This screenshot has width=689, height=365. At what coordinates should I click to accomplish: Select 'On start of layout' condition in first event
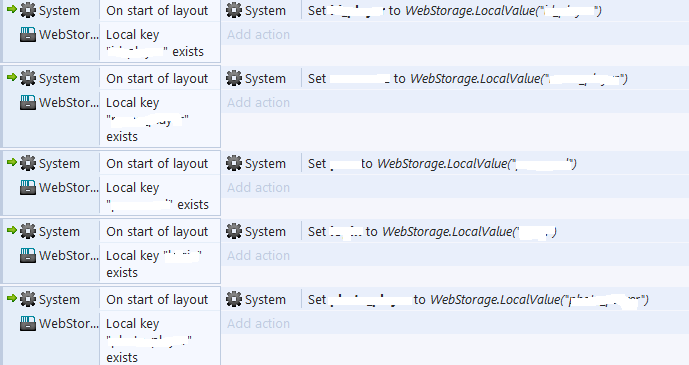click(x=157, y=11)
